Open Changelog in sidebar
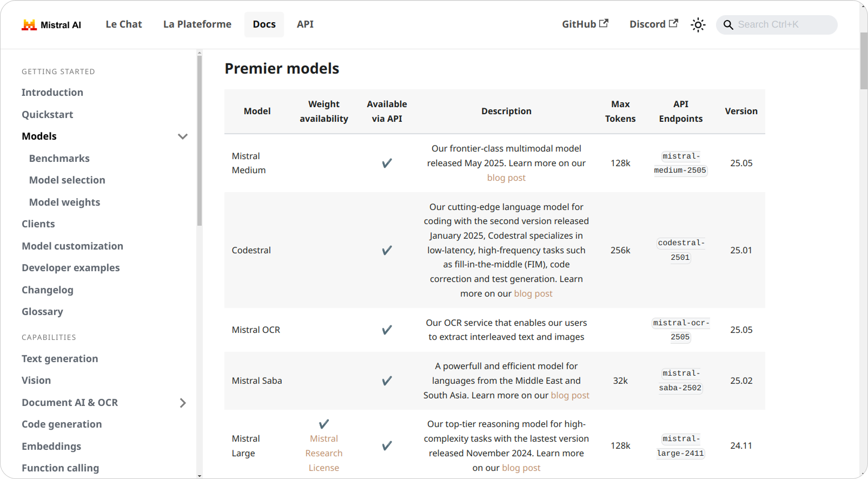Screen dimensions: 868x479 pos(48,290)
